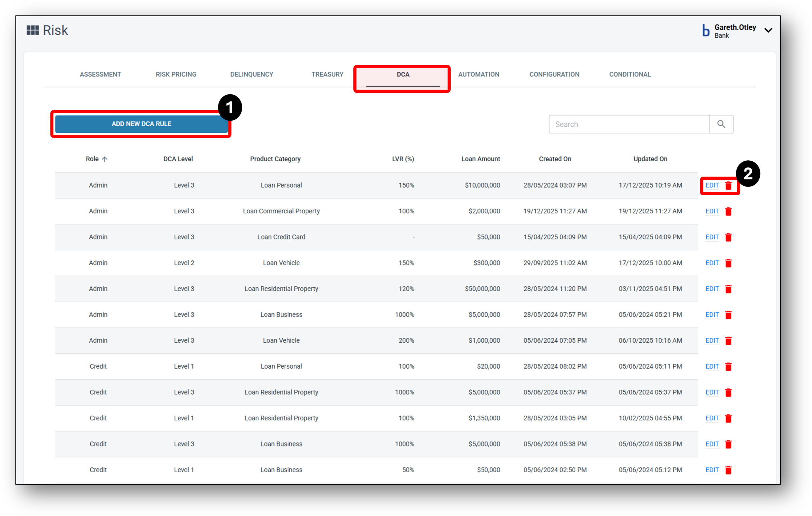The image size is (812, 516).
Task: Open the Risk Pricing tab
Action: click(176, 74)
